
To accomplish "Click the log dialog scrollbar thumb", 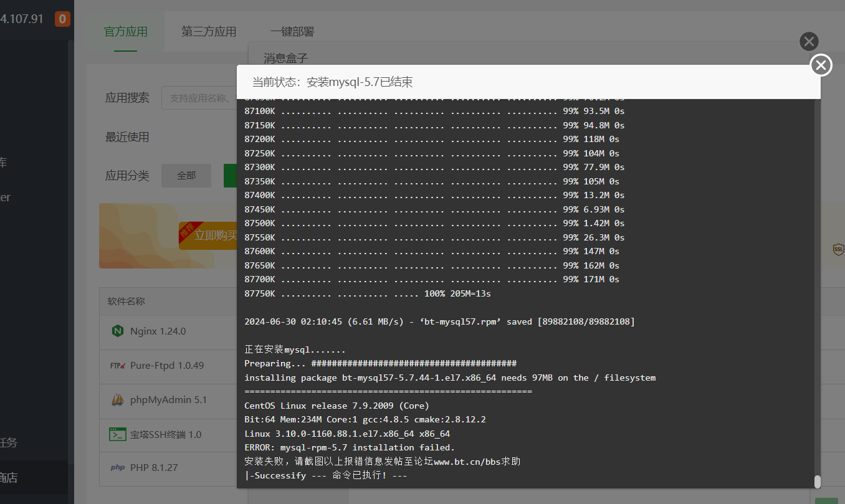I will (x=817, y=482).
